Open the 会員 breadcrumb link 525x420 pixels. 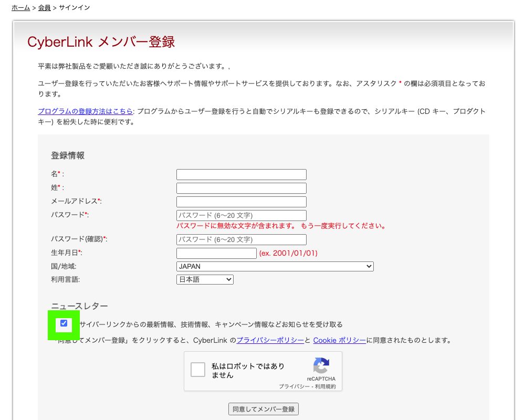[x=44, y=7]
